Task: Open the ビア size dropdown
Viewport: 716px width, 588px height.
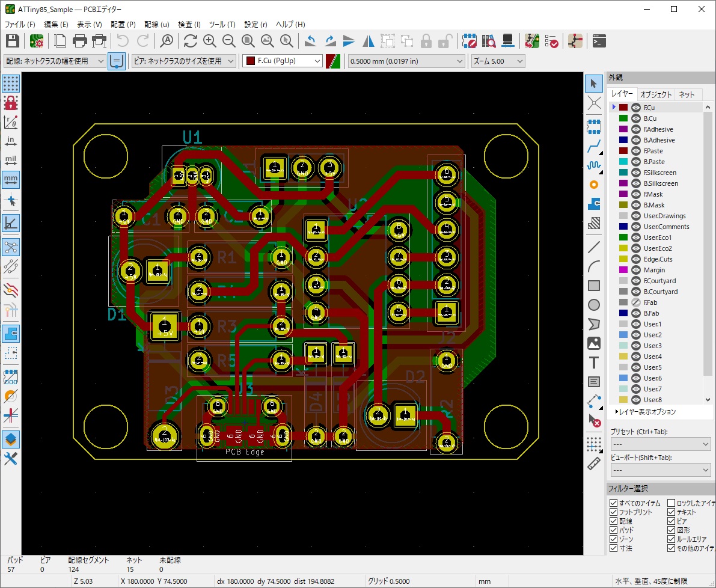Action: tap(183, 61)
